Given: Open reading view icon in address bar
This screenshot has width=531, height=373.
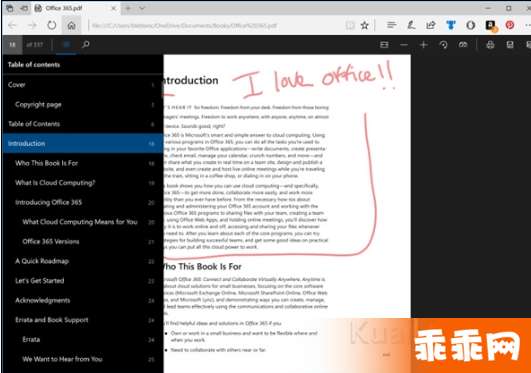Looking at the screenshot, I should pos(350,25).
